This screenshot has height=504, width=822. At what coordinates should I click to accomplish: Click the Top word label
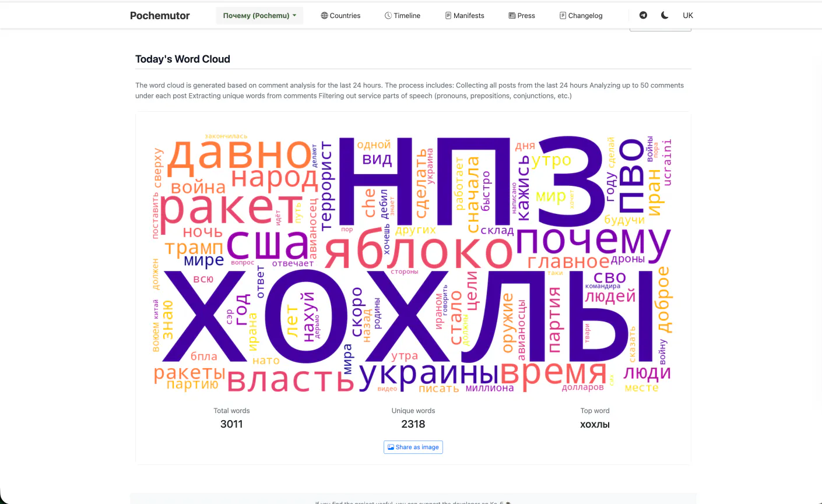pyautogui.click(x=595, y=411)
